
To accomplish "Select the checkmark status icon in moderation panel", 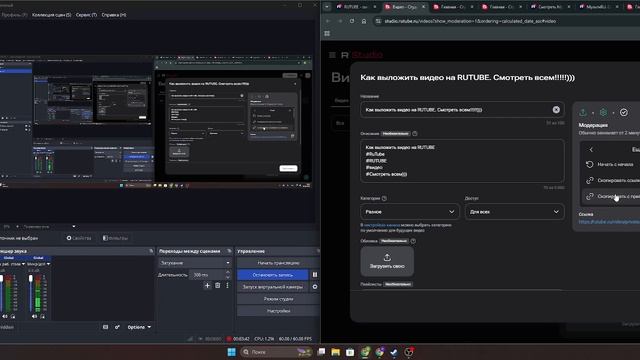I will 624,113.
